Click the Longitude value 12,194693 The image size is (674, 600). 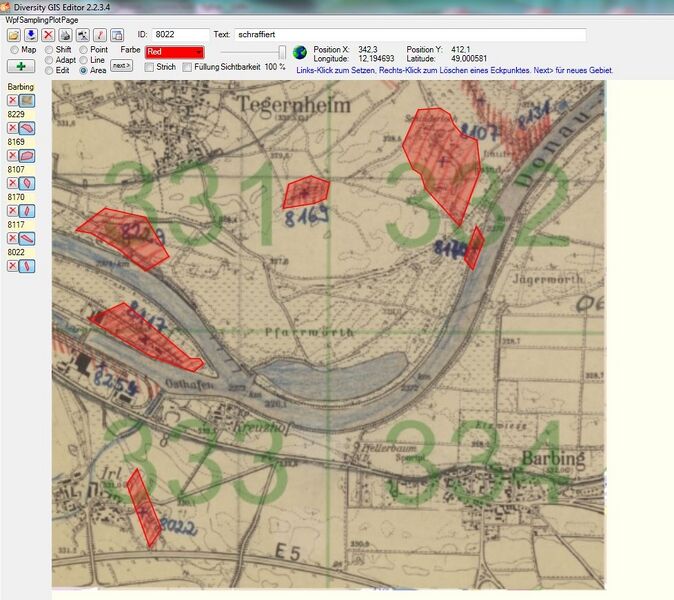tap(377, 58)
